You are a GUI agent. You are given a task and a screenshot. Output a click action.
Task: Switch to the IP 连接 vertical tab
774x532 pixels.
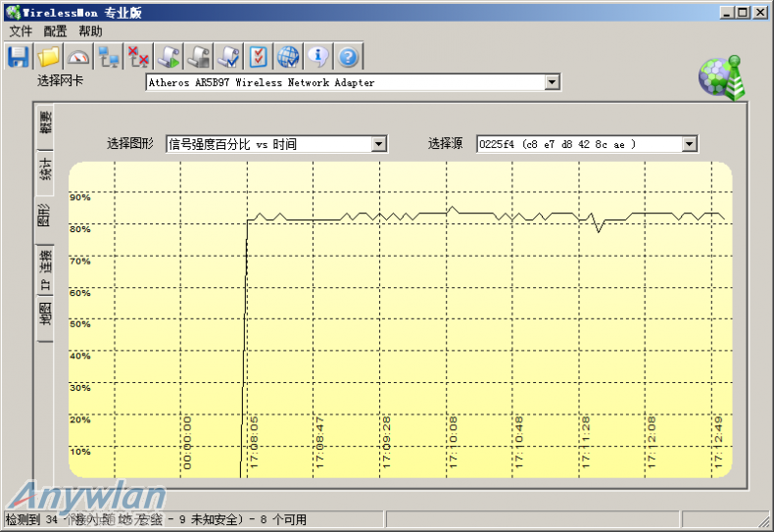(x=44, y=269)
